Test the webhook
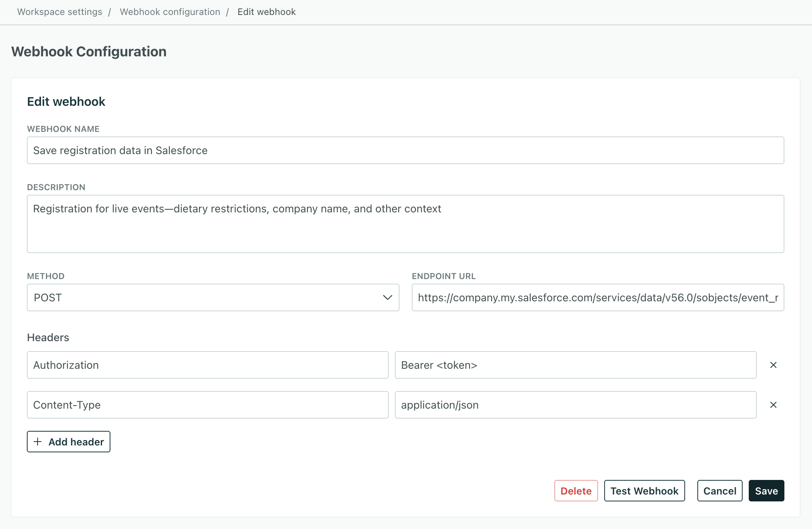The height and width of the screenshot is (529, 812). tap(644, 491)
